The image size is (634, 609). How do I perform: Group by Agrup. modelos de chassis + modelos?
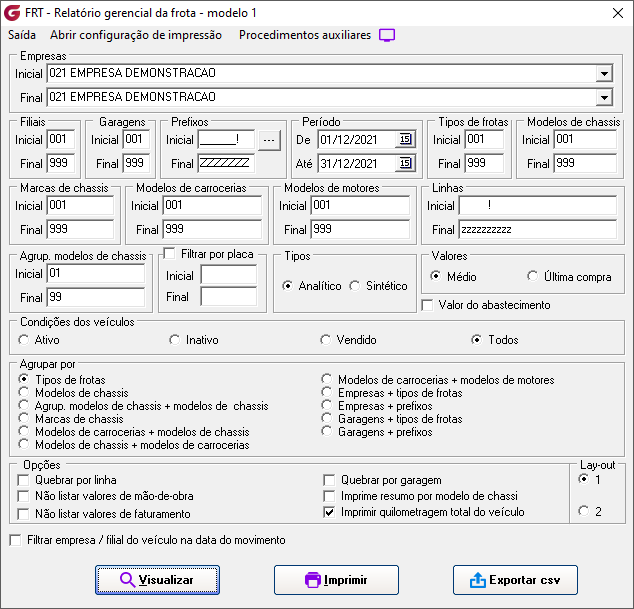click(x=24, y=405)
